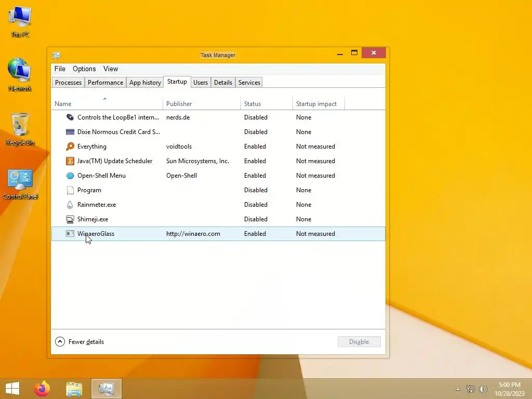Switch to the Services tab
This screenshot has height=399, width=532.
tap(249, 83)
